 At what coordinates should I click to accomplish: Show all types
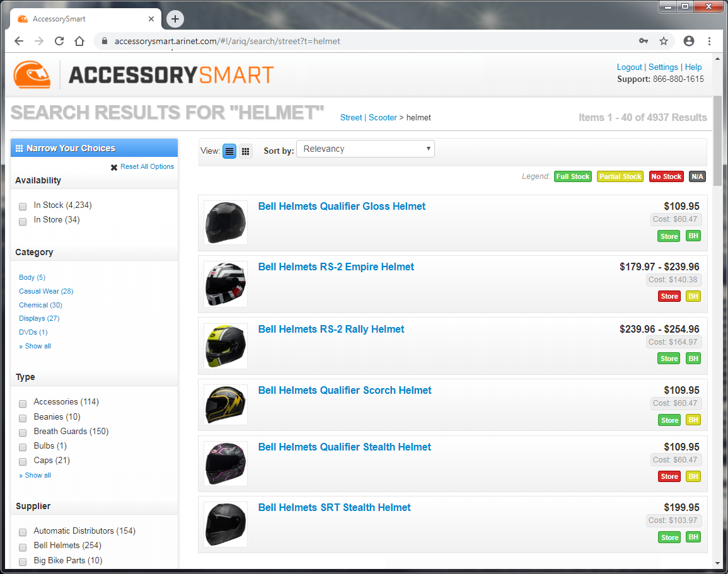coord(35,475)
